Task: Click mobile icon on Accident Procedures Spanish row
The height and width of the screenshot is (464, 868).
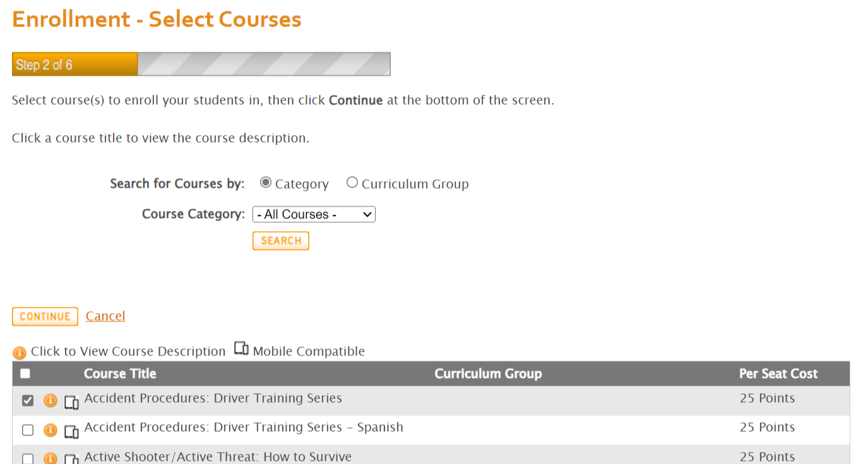Action: 72,431
